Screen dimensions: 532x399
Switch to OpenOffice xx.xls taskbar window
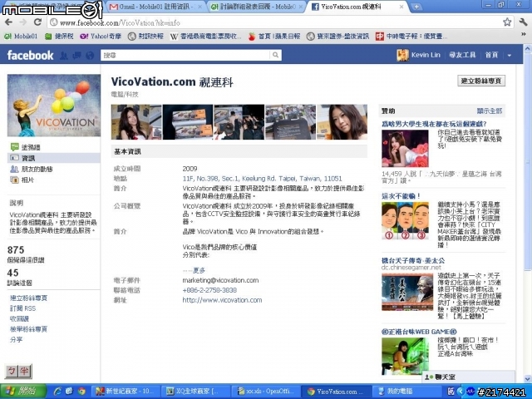(x=266, y=392)
